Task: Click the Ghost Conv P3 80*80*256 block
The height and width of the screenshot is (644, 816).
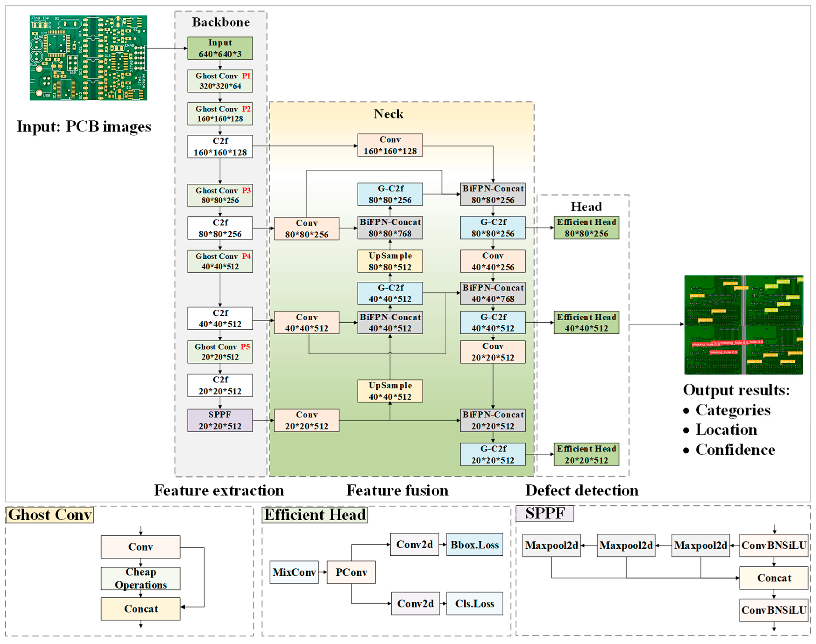Action: click(220, 195)
